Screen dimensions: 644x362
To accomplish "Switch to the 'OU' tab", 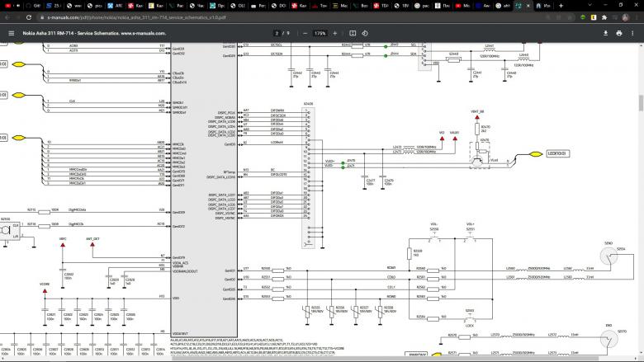I will [x=239, y=6].
